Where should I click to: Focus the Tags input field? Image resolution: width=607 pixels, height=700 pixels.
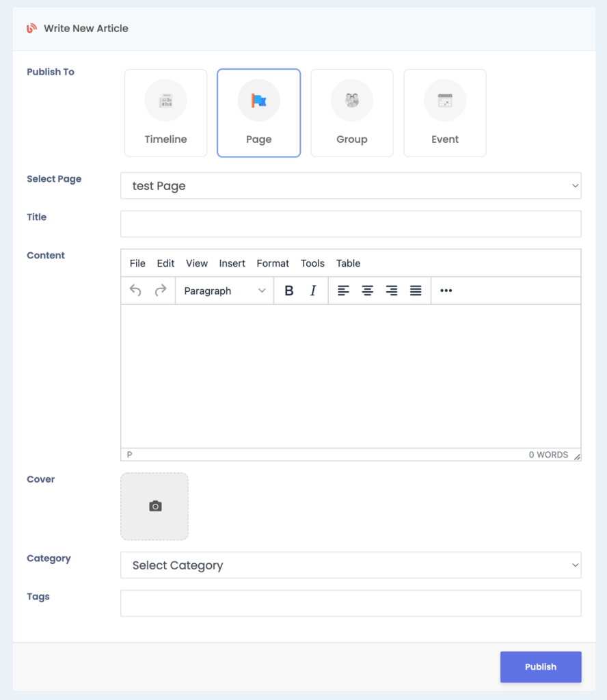click(351, 604)
